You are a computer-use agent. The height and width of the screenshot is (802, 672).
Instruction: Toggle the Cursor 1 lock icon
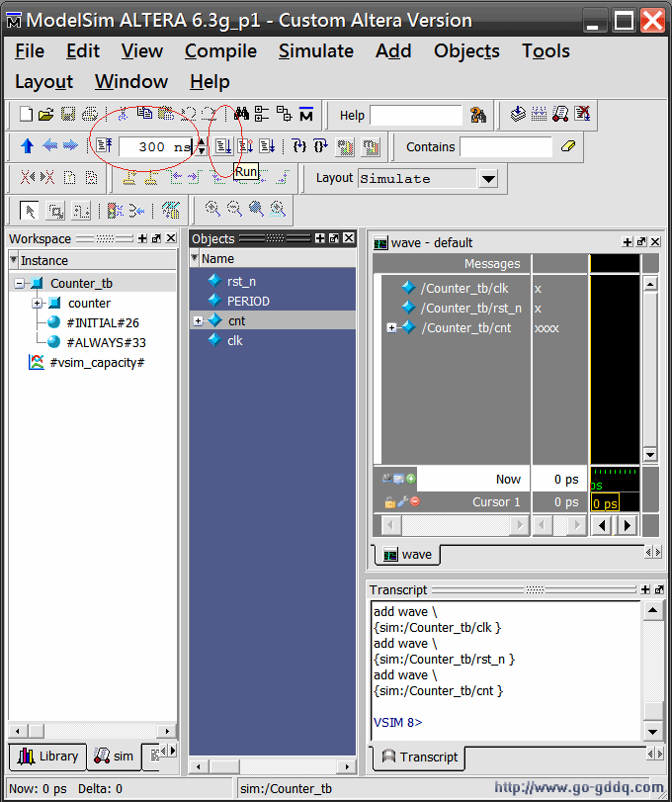coord(389,501)
